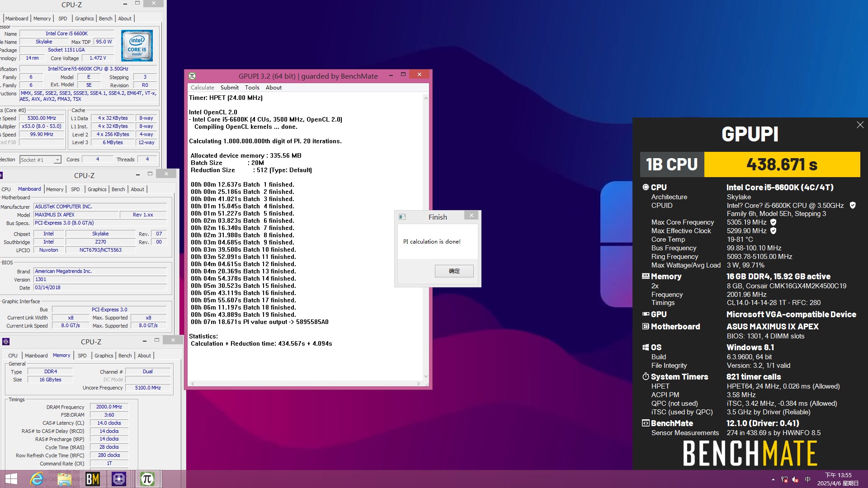Viewport: 868px width, 488px height.
Task: Click the Chinese input method indicator
Action: (808, 479)
